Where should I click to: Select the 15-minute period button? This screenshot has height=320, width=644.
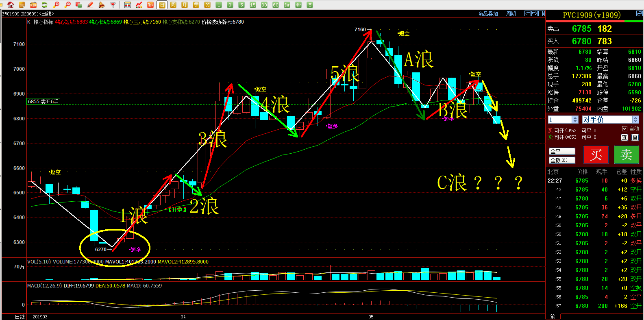pos(253,5)
